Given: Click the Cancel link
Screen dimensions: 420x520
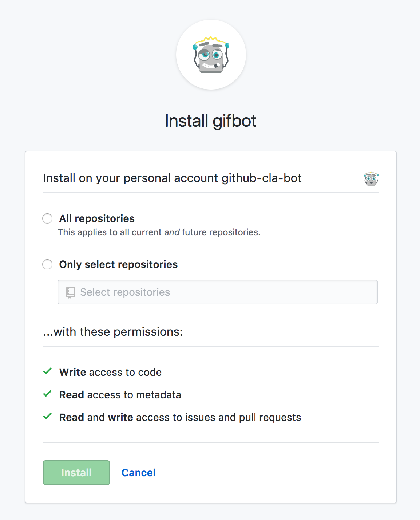Looking at the screenshot, I should (138, 473).
